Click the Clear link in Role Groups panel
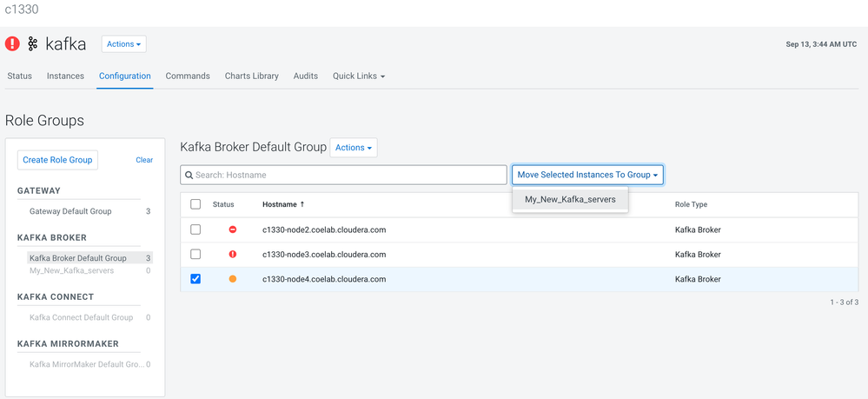Viewport: 868px width, 399px height. pyautogui.click(x=144, y=160)
